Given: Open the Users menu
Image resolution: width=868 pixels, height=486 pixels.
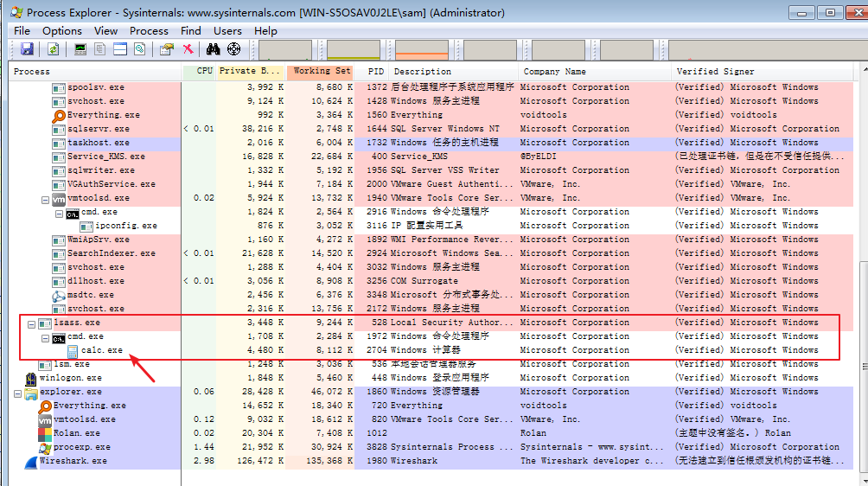Looking at the screenshot, I should pyautogui.click(x=227, y=31).
